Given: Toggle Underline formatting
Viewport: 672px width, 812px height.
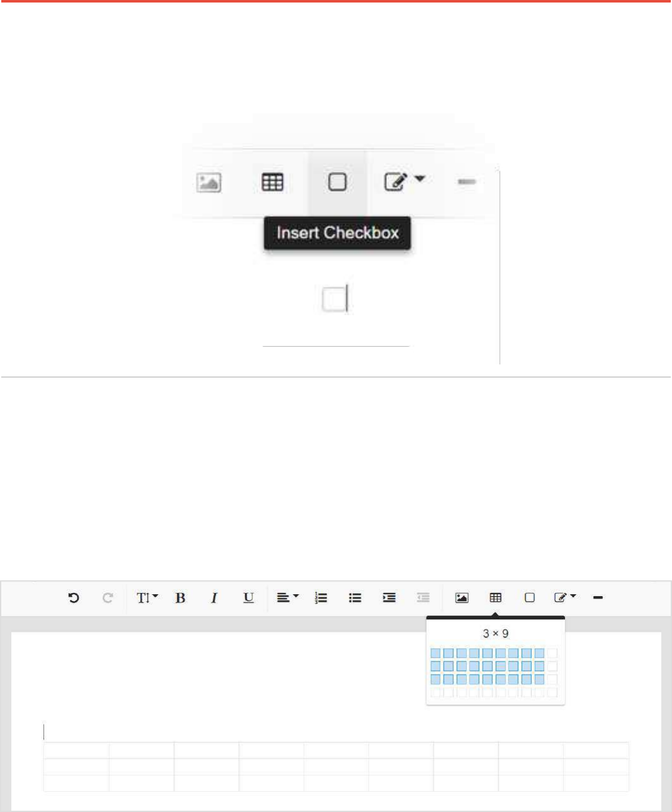Looking at the screenshot, I should pos(249,598).
